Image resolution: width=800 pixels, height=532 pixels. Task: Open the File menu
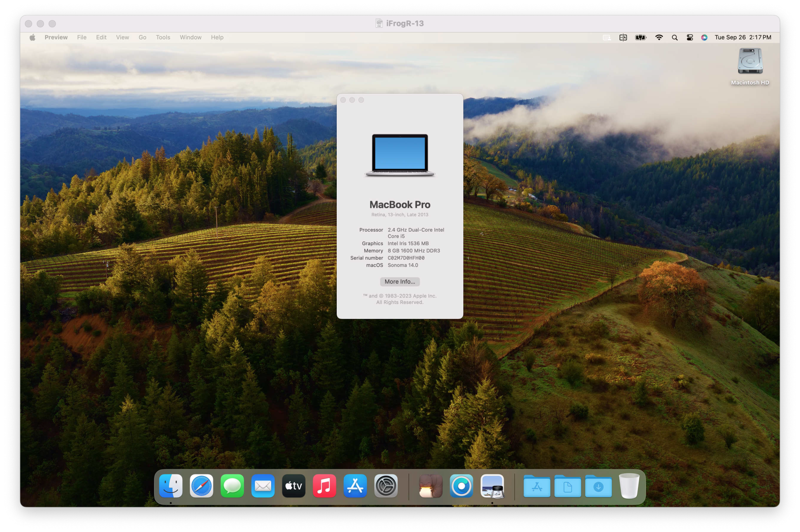click(x=82, y=37)
